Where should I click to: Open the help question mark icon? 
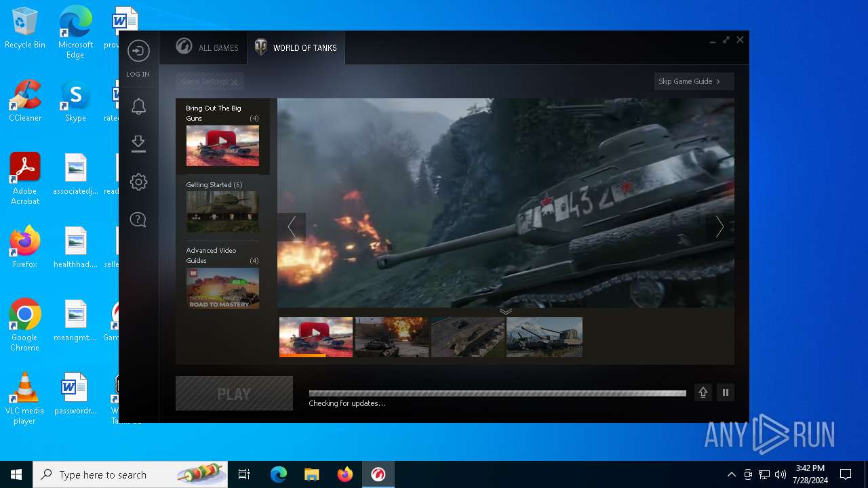pyautogui.click(x=138, y=220)
